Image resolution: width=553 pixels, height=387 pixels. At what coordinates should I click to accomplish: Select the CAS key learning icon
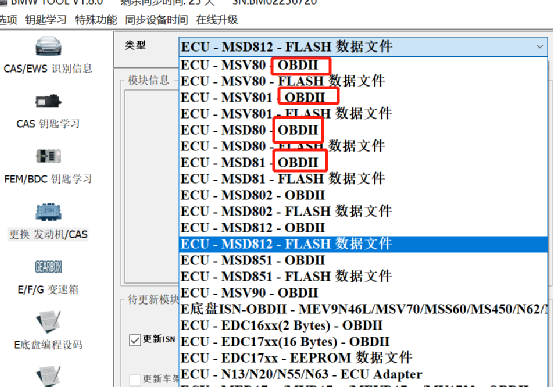click(x=48, y=102)
